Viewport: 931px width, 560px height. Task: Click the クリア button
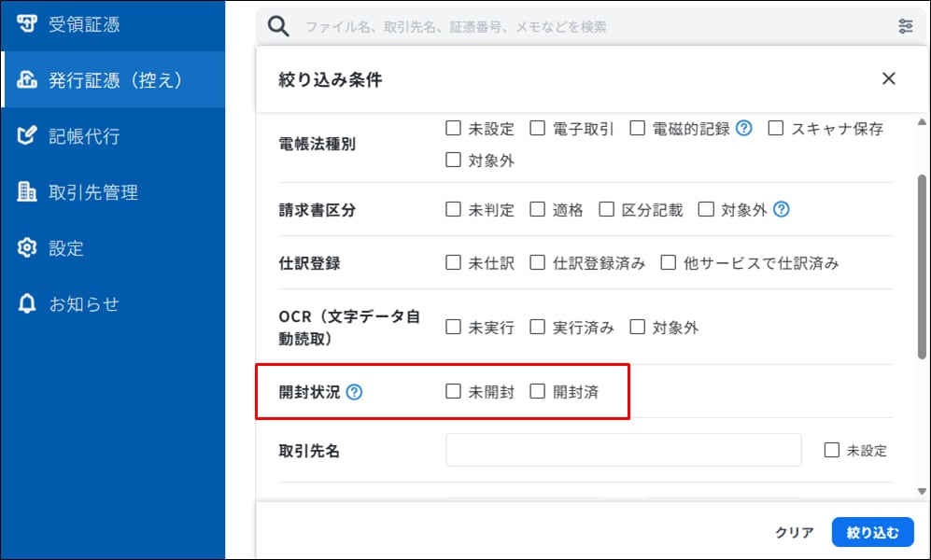[795, 533]
